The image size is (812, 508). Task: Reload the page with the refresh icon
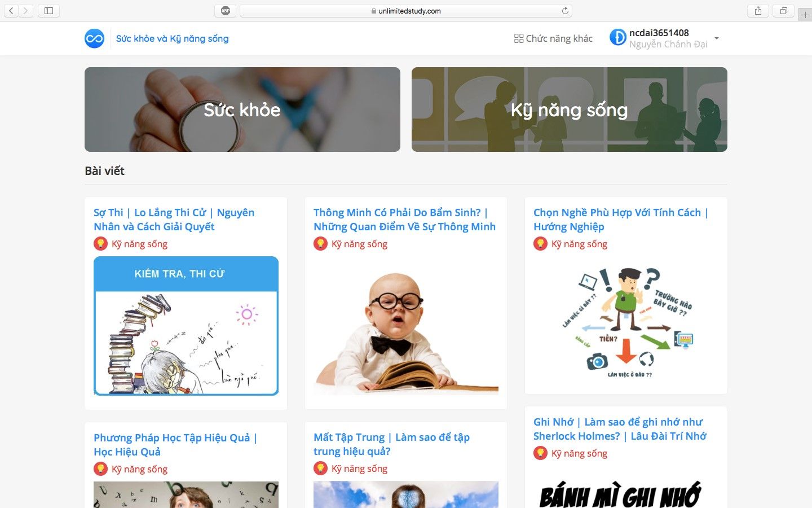click(x=565, y=11)
